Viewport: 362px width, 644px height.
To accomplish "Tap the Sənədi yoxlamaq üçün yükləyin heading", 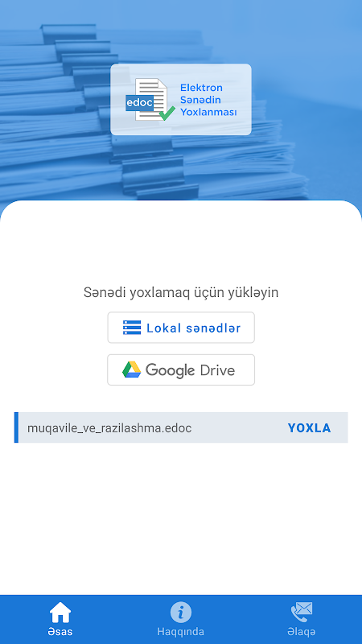I will 181,293.
